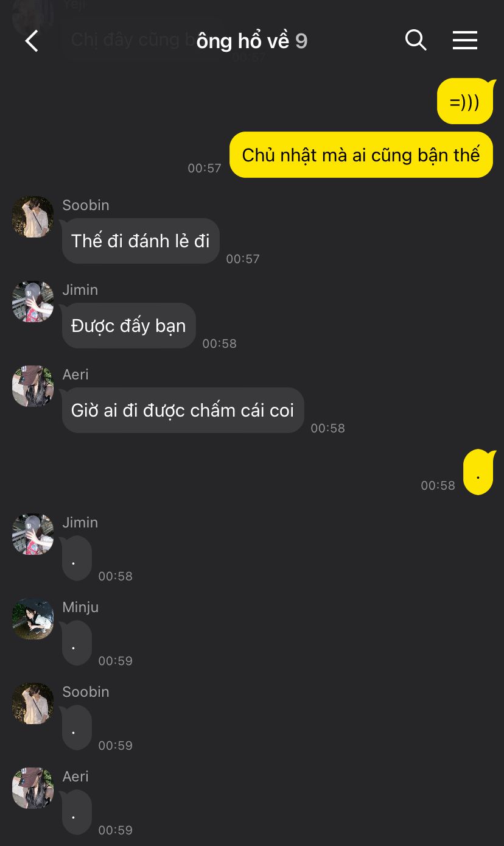Tap Jimin's avatar beside 'Được đấy bạn'
This screenshot has width=504, height=846.
click(33, 301)
